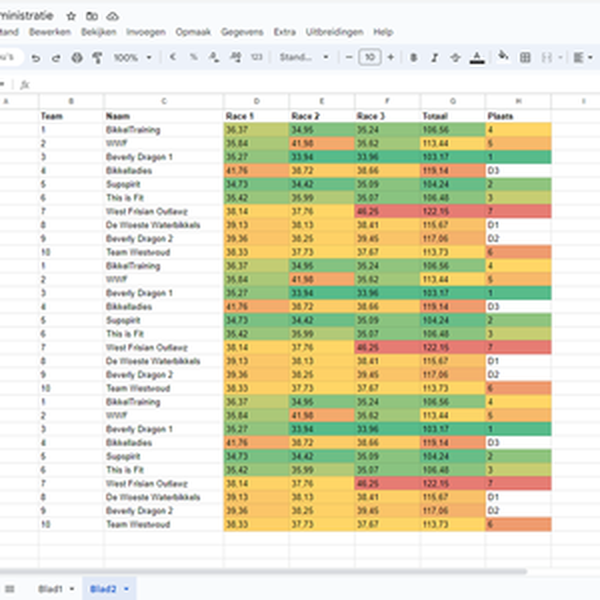Viewport: 600px width, 600px height.
Task: Open the Bekijken menu
Action: [99, 32]
